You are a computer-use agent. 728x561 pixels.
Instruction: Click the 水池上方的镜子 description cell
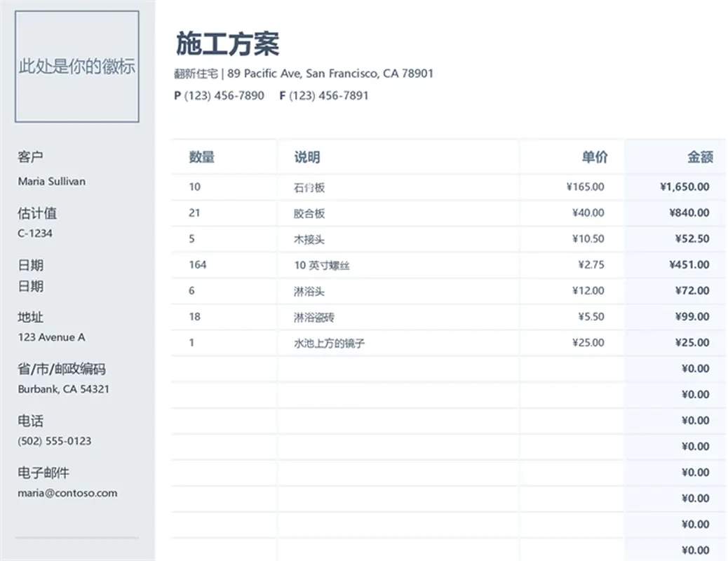[330, 343]
